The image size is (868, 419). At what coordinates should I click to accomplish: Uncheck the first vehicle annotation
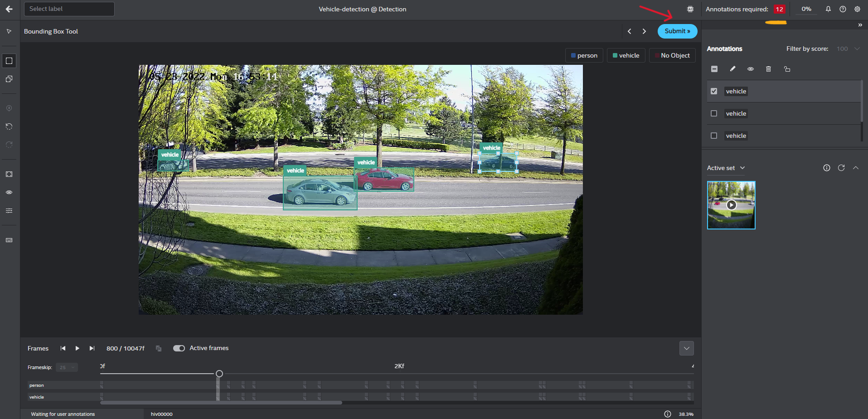coord(713,91)
